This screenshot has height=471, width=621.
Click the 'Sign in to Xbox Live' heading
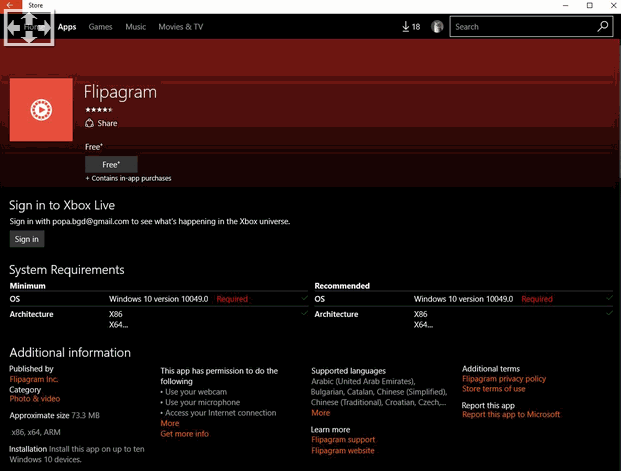[62, 205]
